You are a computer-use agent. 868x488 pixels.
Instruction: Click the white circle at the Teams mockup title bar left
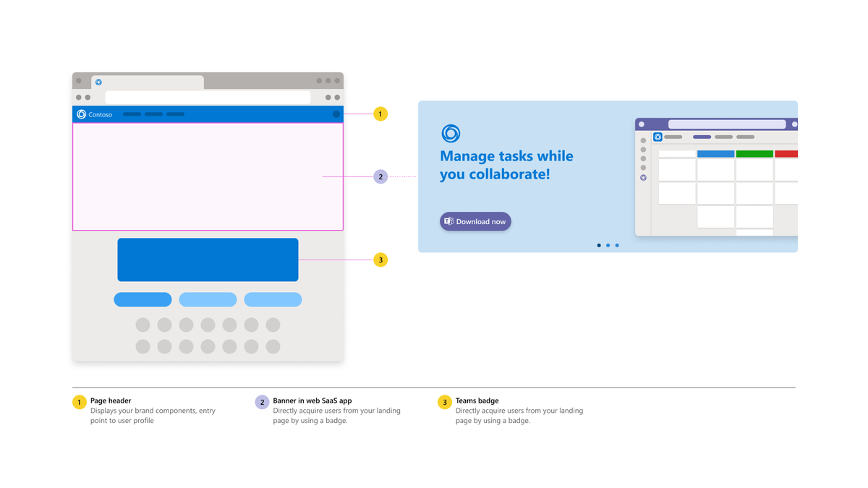click(642, 124)
